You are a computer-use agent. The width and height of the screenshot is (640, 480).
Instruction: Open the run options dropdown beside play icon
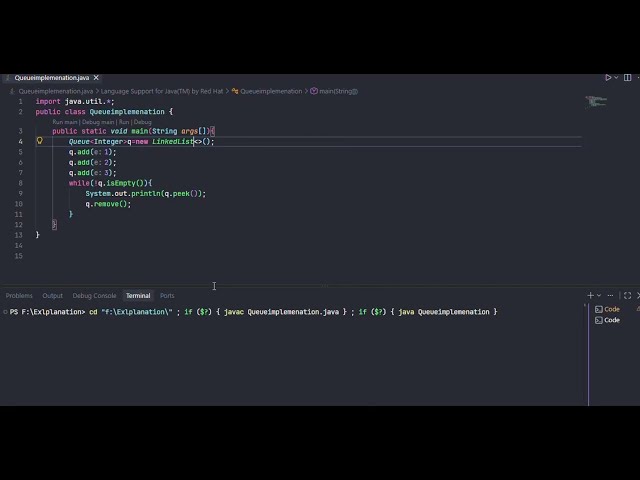[616, 78]
